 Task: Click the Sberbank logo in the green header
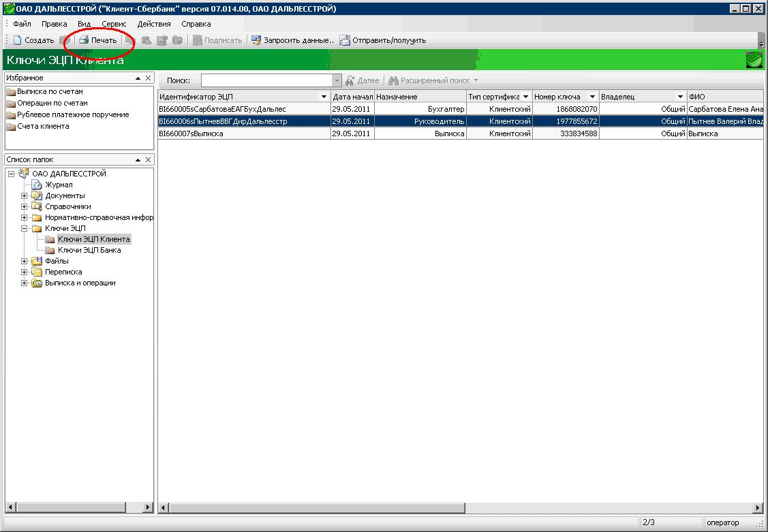(754, 60)
